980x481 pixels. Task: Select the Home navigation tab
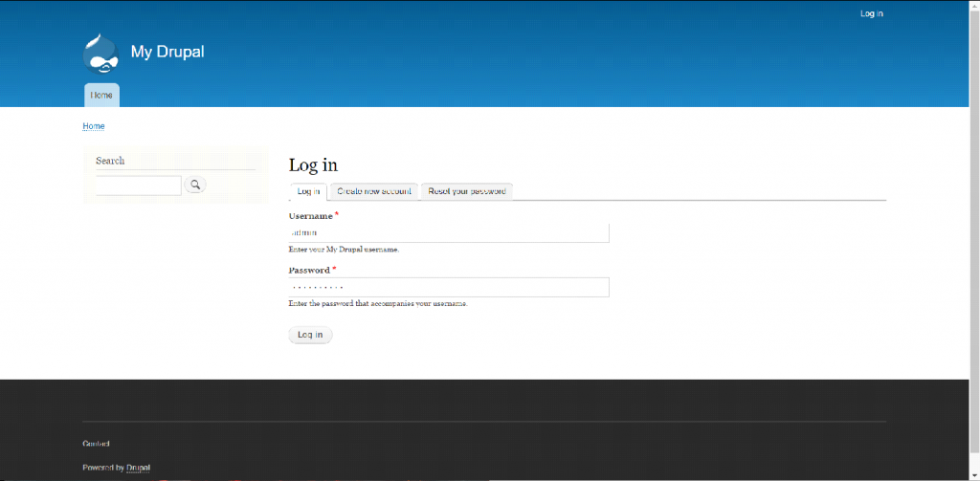pyautogui.click(x=101, y=96)
